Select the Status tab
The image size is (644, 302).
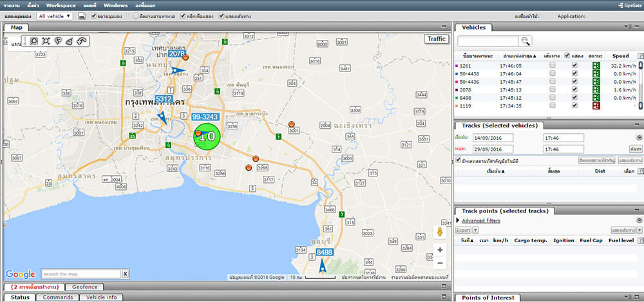[x=20, y=297]
